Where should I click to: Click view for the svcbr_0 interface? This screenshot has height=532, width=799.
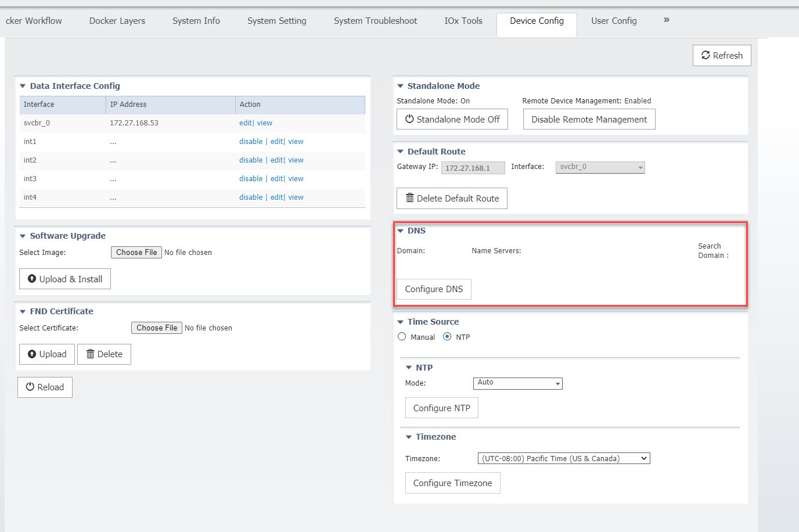[265, 123]
